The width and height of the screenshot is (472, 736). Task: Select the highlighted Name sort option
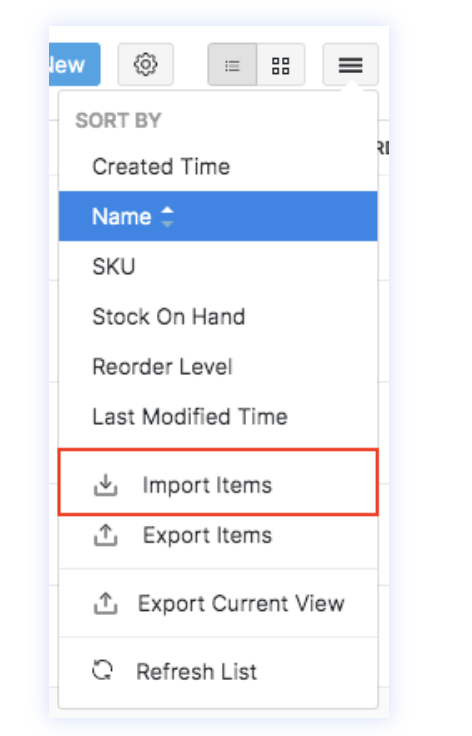[218, 216]
